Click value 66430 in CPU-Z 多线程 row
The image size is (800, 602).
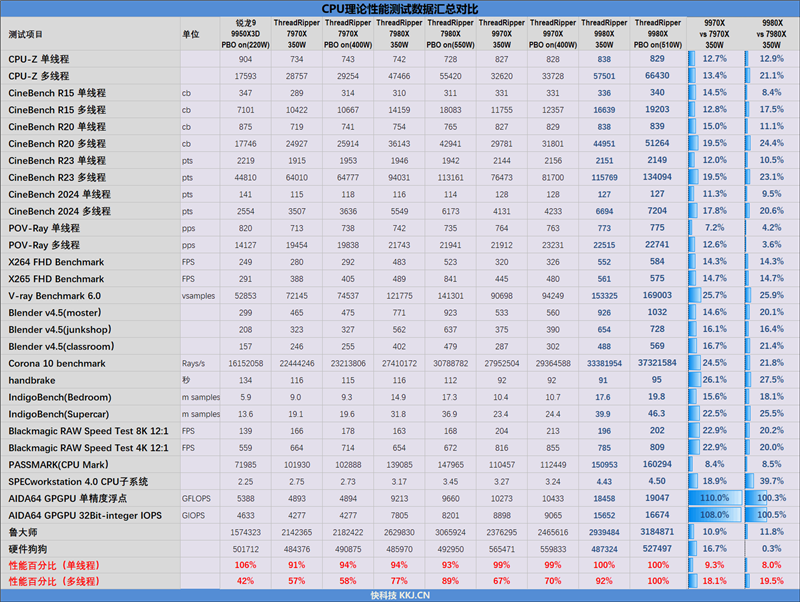[657, 76]
